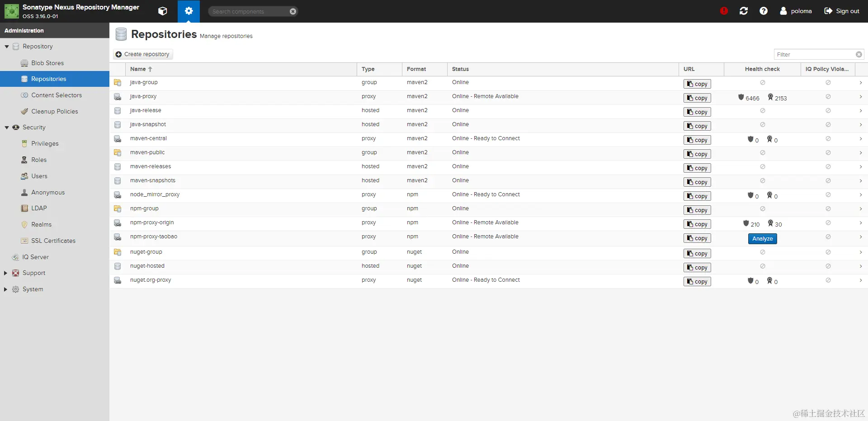
Task: Click the disabled health check icon for java-group
Action: [x=763, y=83]
